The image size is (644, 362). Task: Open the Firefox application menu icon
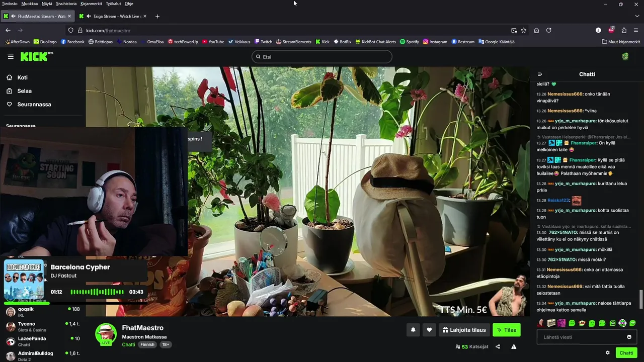tap(636, 30)
